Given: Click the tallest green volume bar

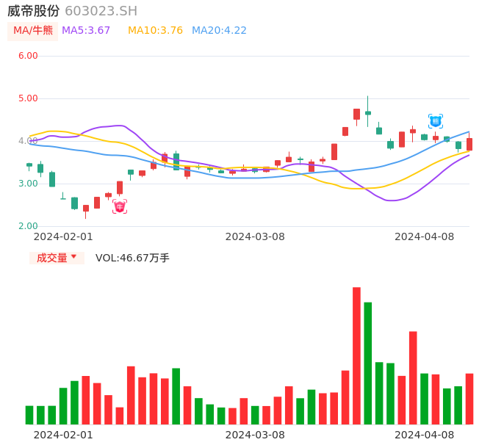Looking at the screenshot, I should (367, 363).
